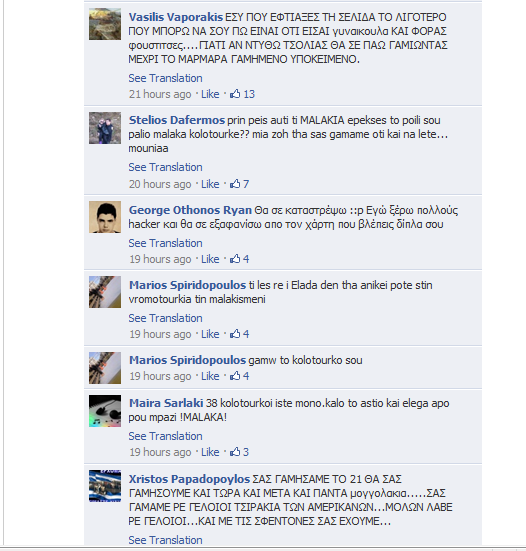This screenshot has width=526, height=551.
Task: Like Maira Sarlaki's comment
Action: [x=210, y=452]
